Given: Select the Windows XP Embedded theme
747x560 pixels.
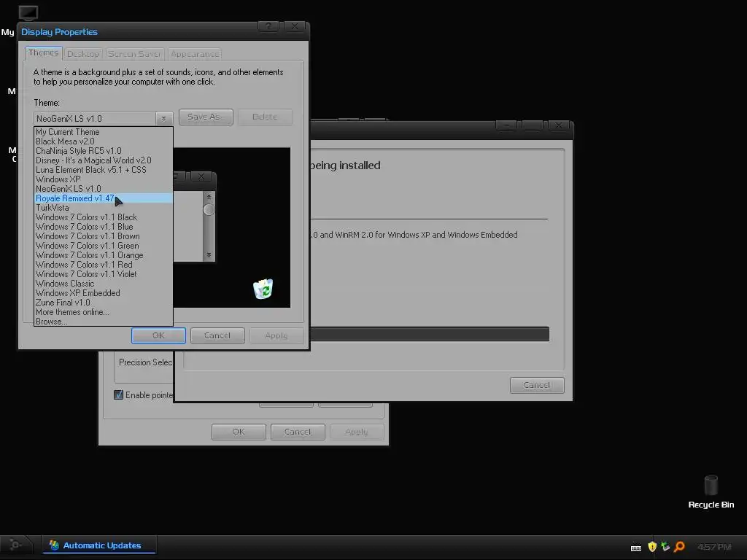Looking at the screenshot, I should point(104,293).
